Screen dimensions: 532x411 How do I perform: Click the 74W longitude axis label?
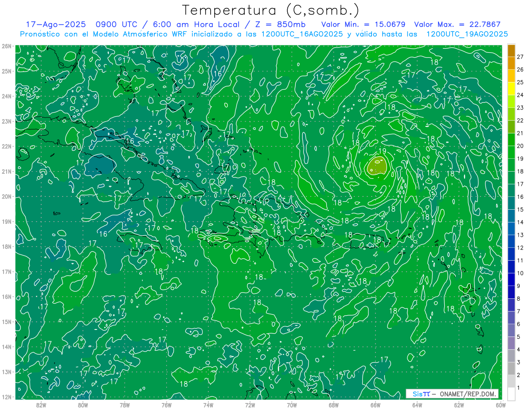click(208, 405)
